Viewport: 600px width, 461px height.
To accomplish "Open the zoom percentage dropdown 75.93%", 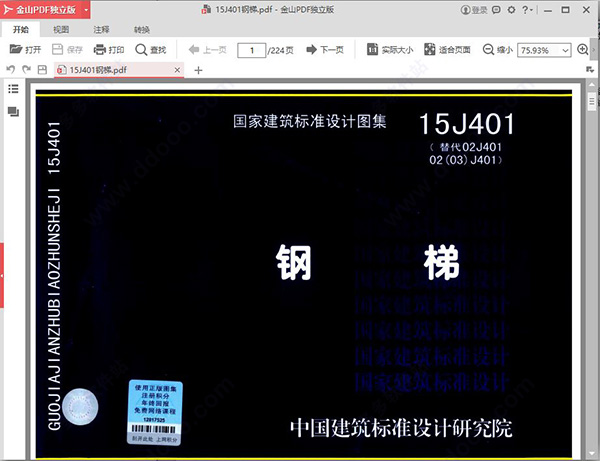I will 565,50.
